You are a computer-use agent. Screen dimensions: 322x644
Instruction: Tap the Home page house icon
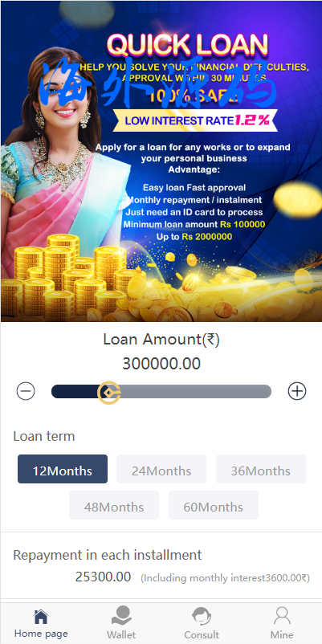[41, 617]
